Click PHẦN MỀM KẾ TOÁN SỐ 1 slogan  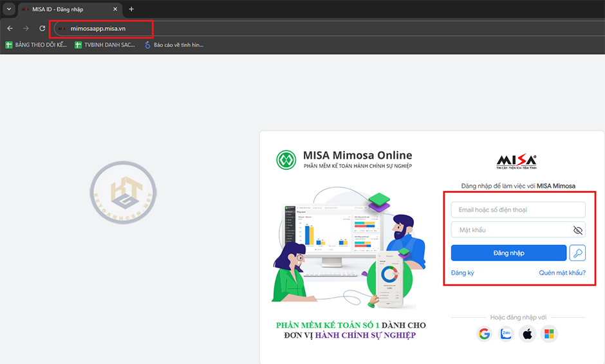350,330
